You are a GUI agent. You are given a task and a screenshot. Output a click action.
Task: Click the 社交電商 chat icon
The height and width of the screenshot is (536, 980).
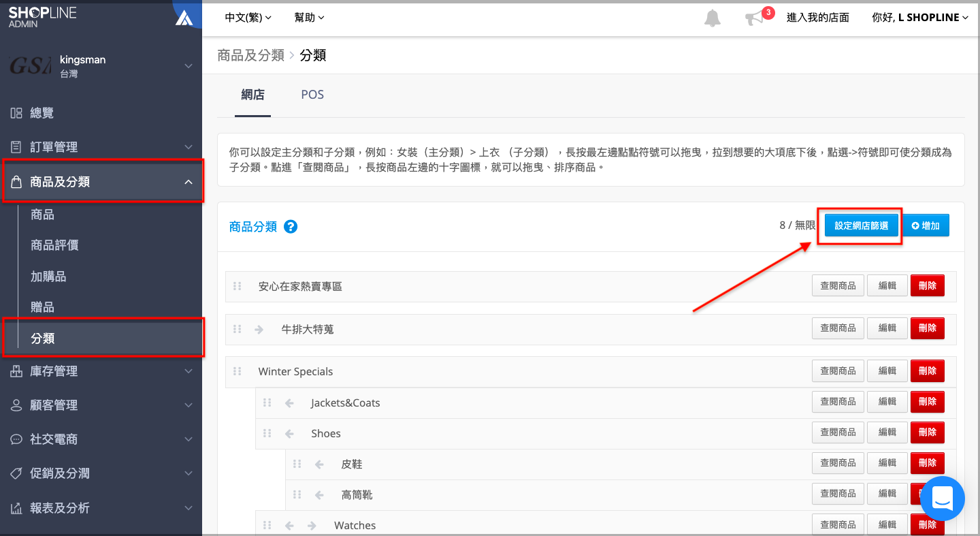16,439
